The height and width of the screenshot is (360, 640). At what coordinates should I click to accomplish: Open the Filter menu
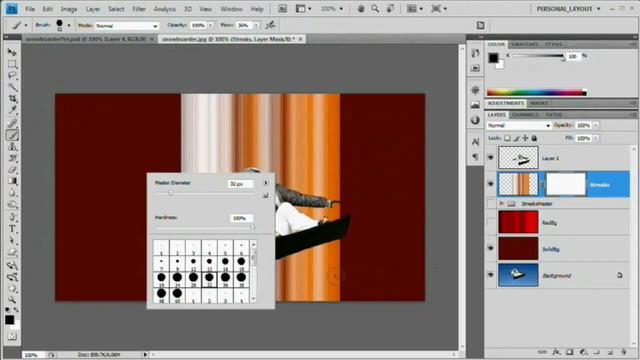139,9
